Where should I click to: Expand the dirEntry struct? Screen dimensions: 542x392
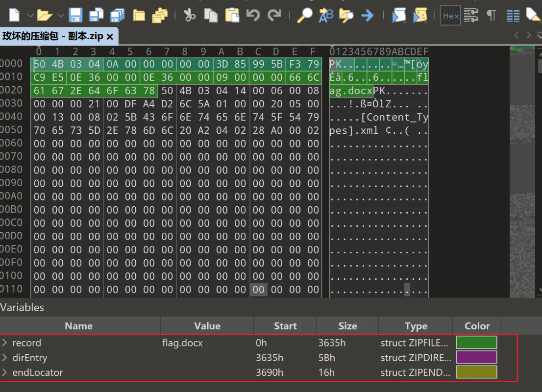[x=5, y=358]
